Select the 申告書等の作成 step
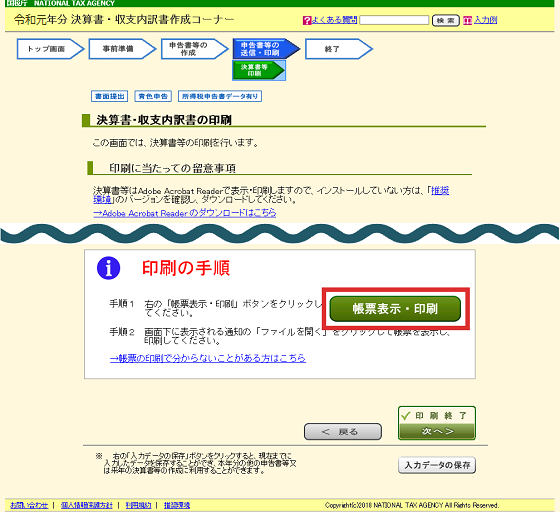 195,49
